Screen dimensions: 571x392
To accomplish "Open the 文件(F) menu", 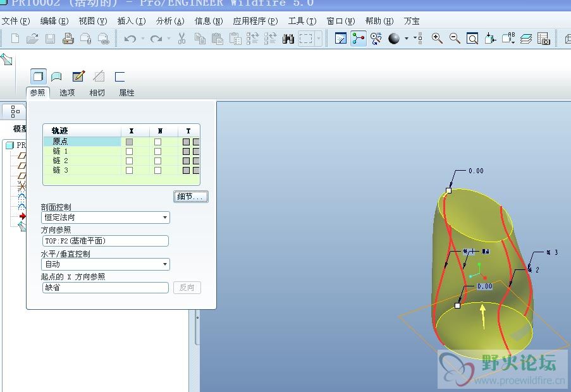I will 16,21.
